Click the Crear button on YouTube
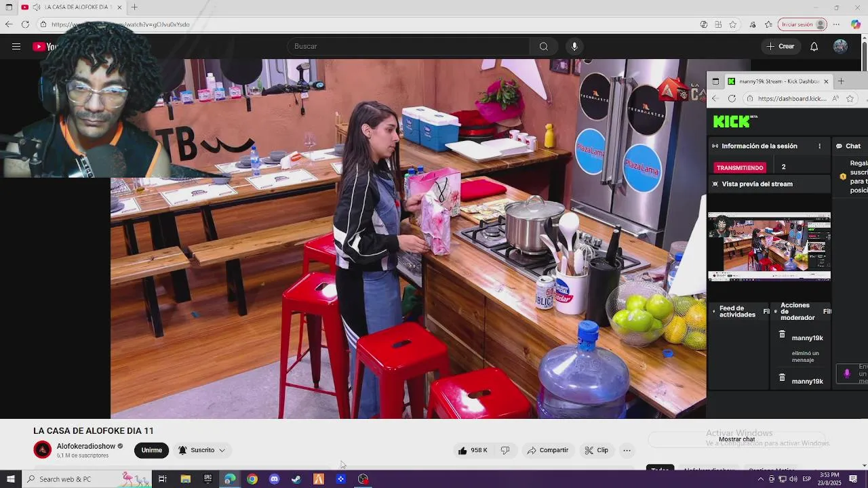Screen dimensions: 868x488 click(780, 46)
